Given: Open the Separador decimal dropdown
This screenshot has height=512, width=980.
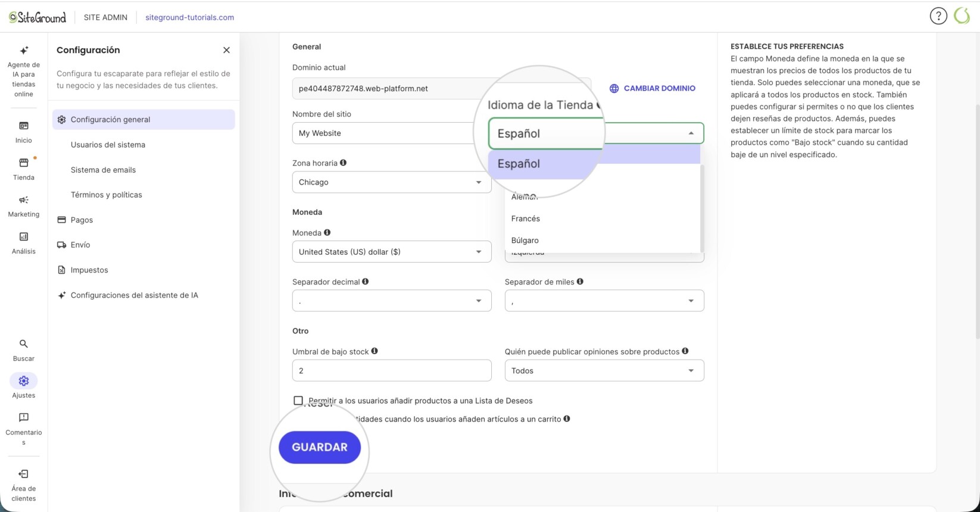Looking at the screenshot, I should point(392,301).
